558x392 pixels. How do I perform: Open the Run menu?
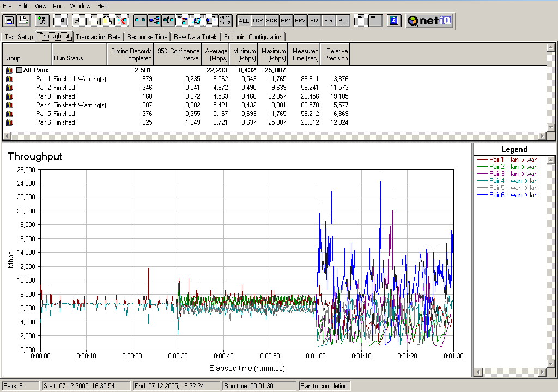pyautogui.click(x=58, y=6)
